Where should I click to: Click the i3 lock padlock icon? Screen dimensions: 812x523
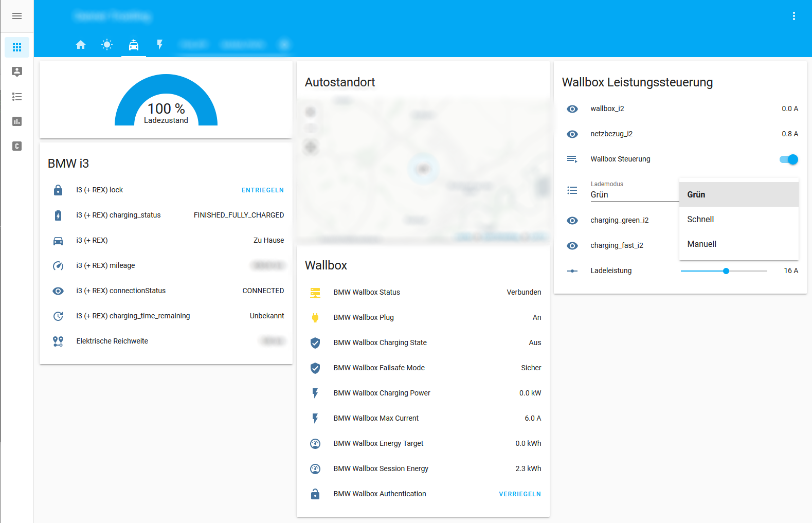point(58,190)
